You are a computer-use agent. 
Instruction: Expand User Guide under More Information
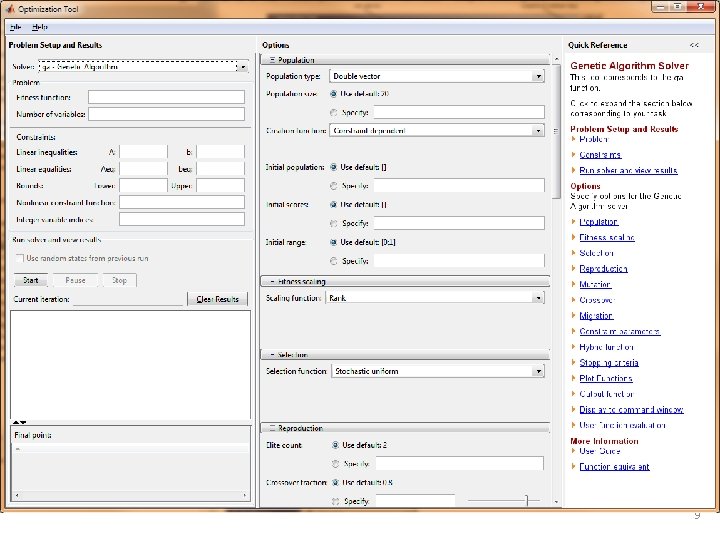point(573,451)
